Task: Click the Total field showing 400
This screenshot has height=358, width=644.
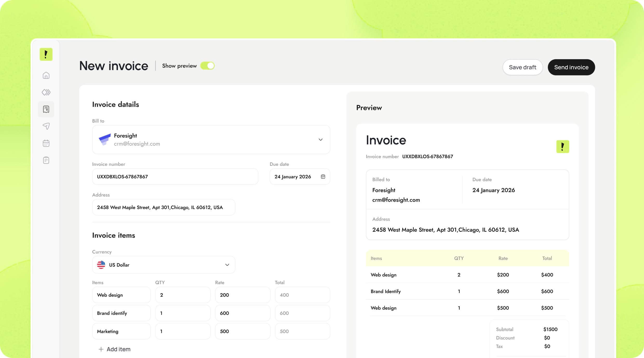Action: [303, 295]
